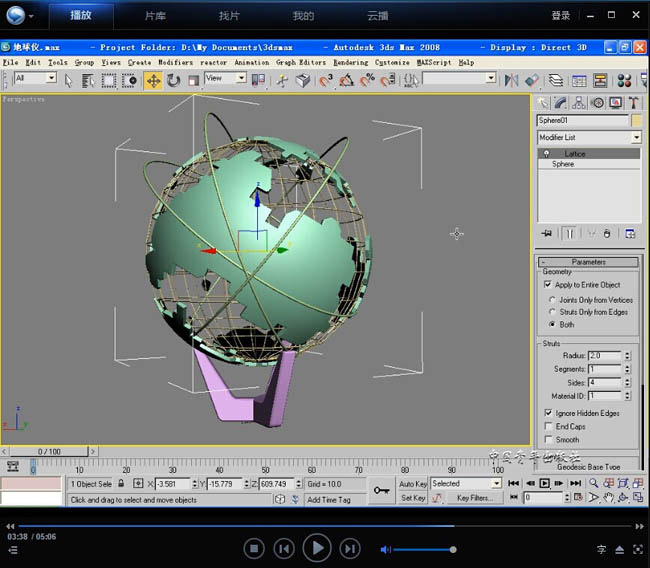Open Select by Name list tool
650x568 pixels.
coord(88,80)
